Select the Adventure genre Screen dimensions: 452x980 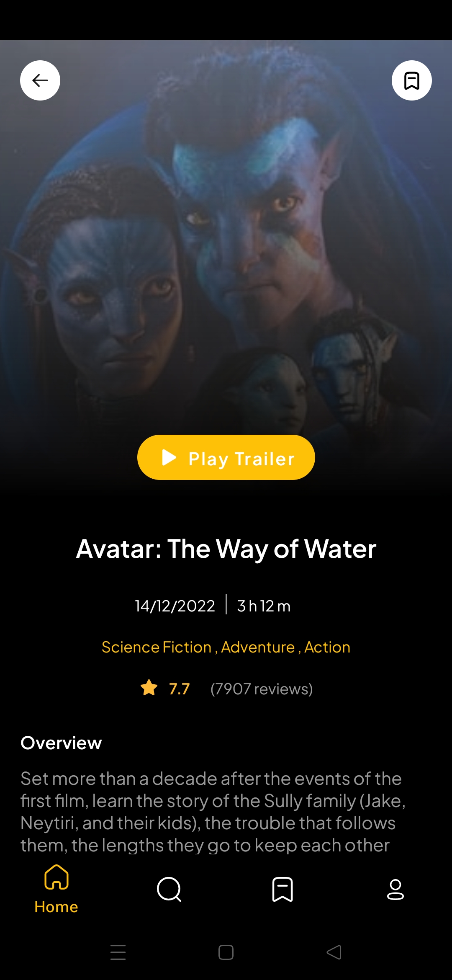tap(258, 647)
